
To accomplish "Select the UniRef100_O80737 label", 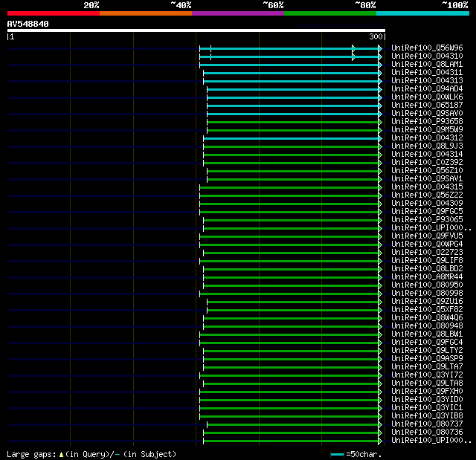I will point(427,424).
